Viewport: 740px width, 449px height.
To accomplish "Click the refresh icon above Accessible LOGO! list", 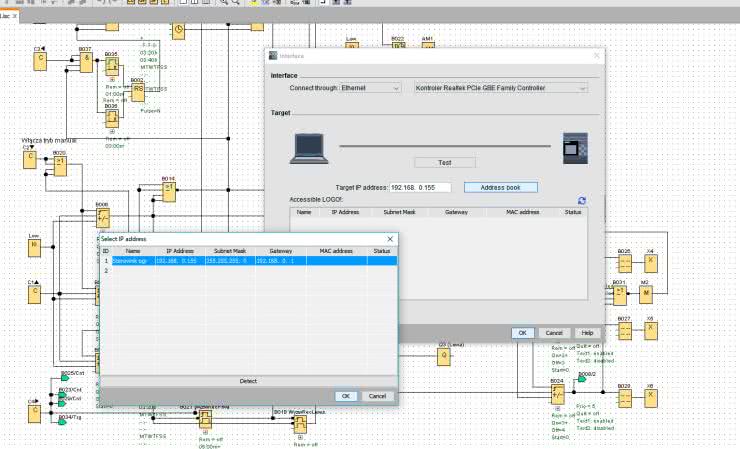I will (x=581, y=200).
